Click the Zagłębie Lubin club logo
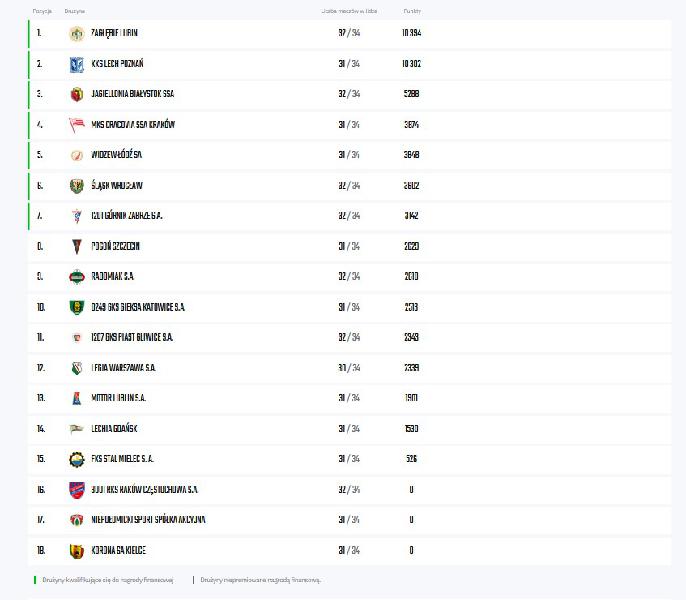686x600 pixels. pyautogui.click(x=76, y=33)
